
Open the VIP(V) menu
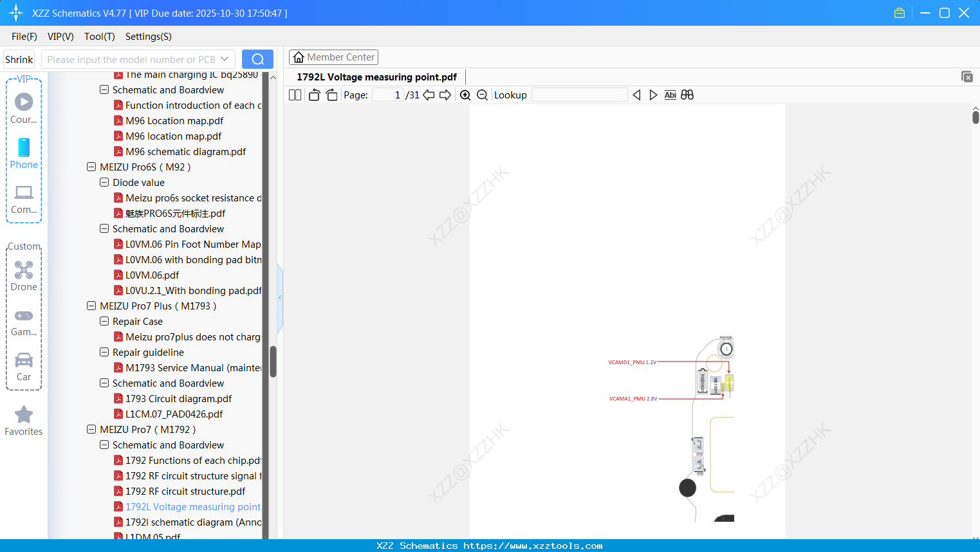click(60, 37)
